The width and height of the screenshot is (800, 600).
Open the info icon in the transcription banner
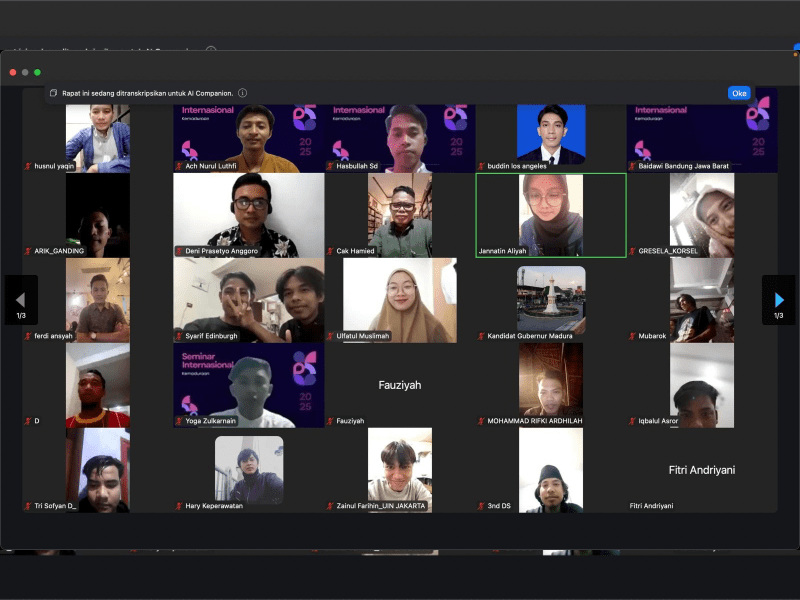(243, 93)
